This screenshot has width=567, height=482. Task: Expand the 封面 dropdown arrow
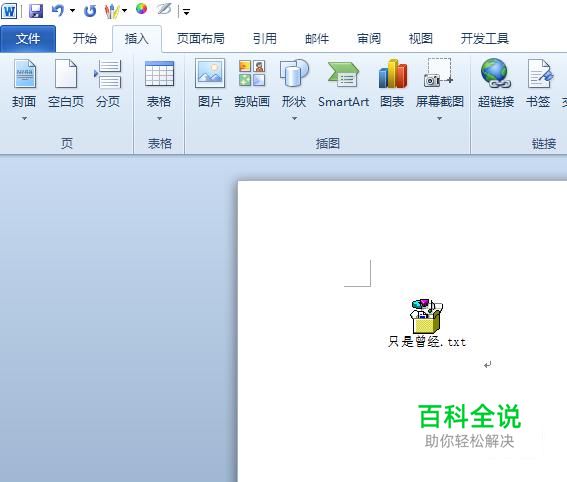coord(24,118)
